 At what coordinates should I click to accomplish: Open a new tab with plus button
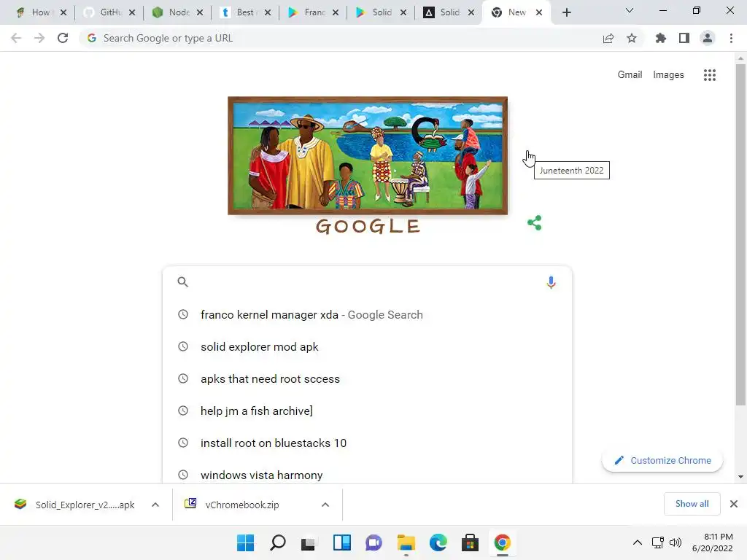tap(566, 12)
